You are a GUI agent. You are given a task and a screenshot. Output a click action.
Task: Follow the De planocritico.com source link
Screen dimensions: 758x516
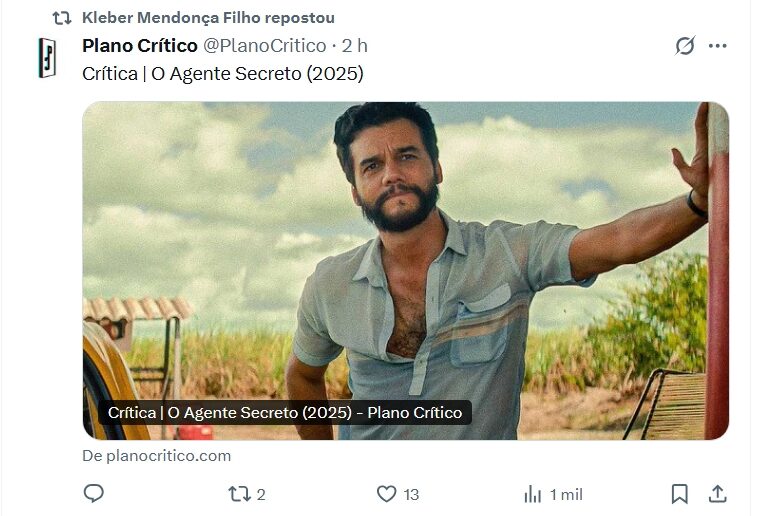[x=156, y=456]
